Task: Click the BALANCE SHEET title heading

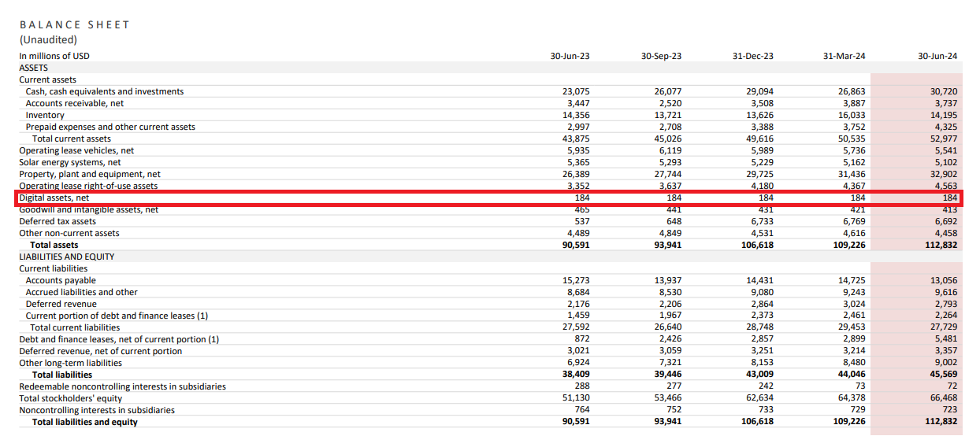Action: tap(75, 24)
